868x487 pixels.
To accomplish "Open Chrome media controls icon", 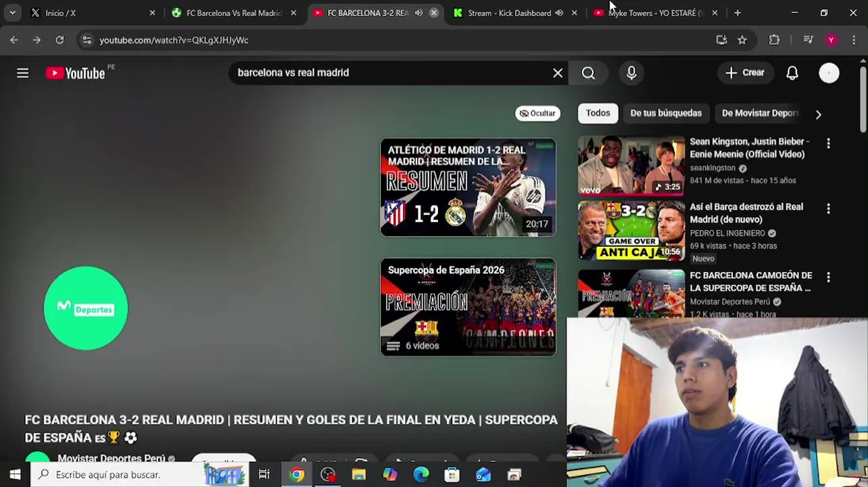I will (808, 40).
